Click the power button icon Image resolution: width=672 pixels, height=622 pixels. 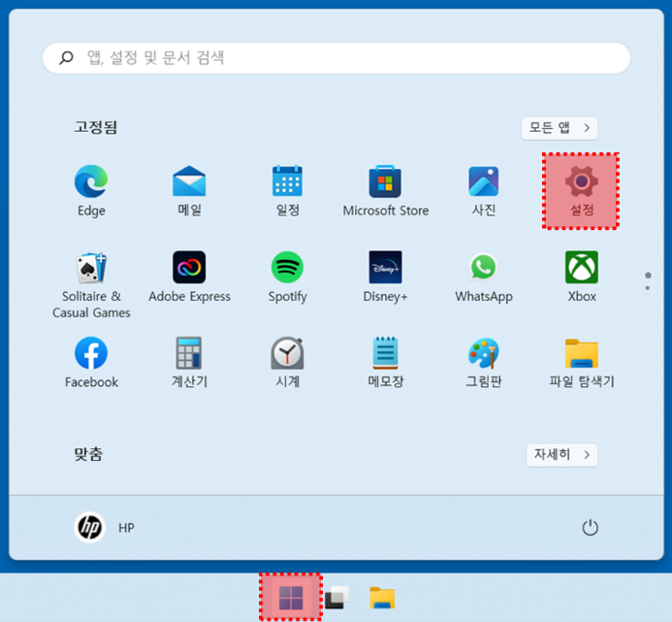(x=590, y=528)
